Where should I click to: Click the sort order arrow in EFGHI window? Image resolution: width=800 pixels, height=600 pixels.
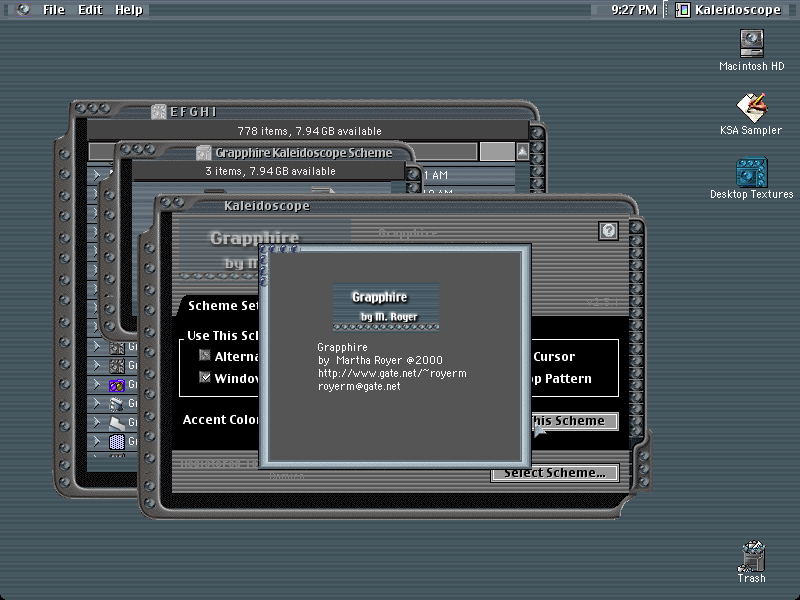click(522, 152)
